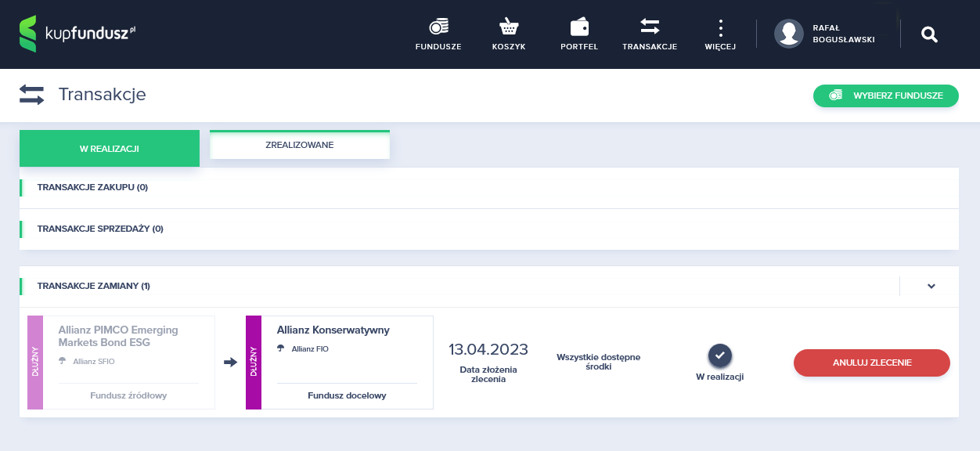Click the Transakcje page title text

(103, 95)
